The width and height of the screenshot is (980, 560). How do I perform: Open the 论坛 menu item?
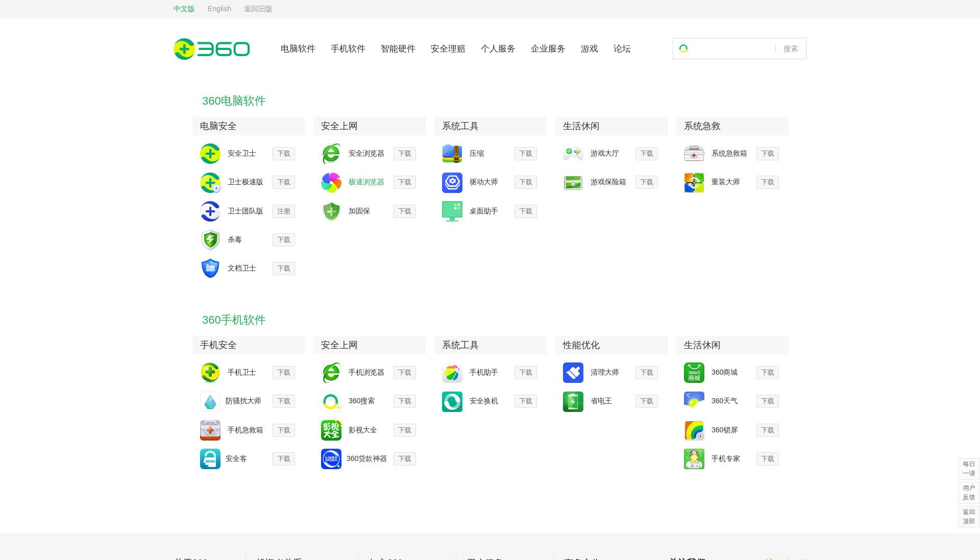[x=622, y=49]
